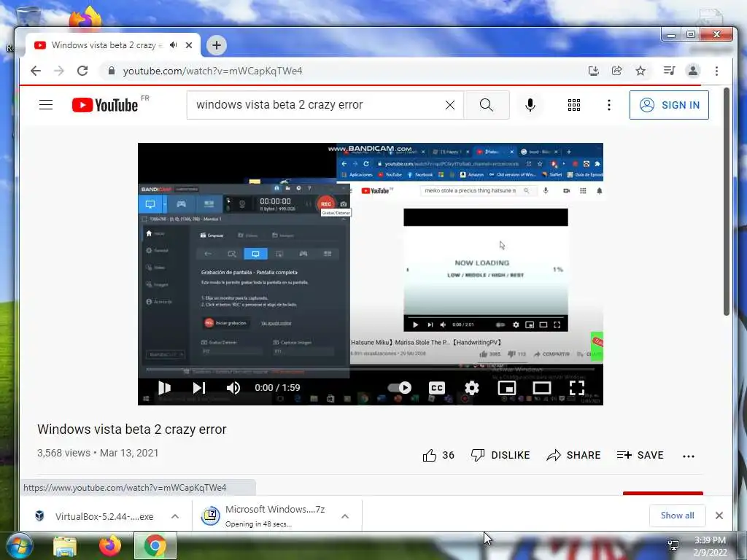The image size is (747, 560).
Task: Share this page via the address bar icon
Action: 617,71
